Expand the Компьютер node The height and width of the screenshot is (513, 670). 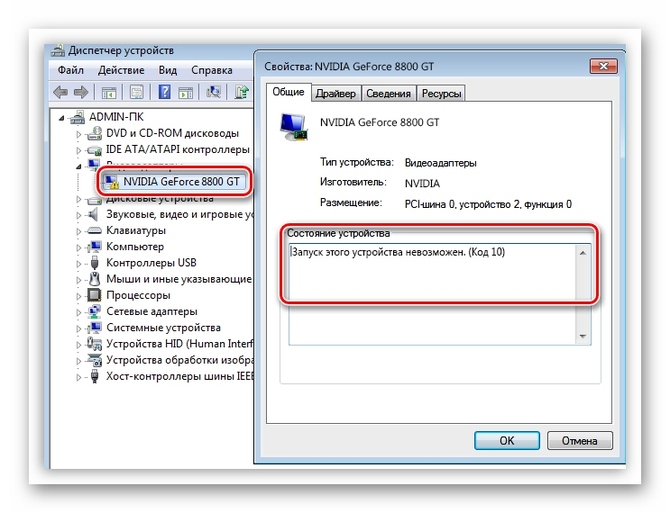[79, 248]
